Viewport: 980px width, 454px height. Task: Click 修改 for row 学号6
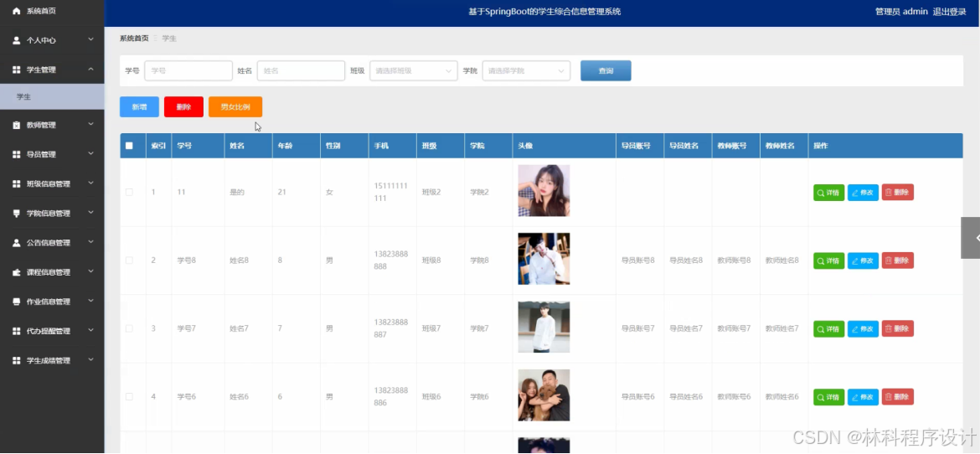(x=863, y=397)
